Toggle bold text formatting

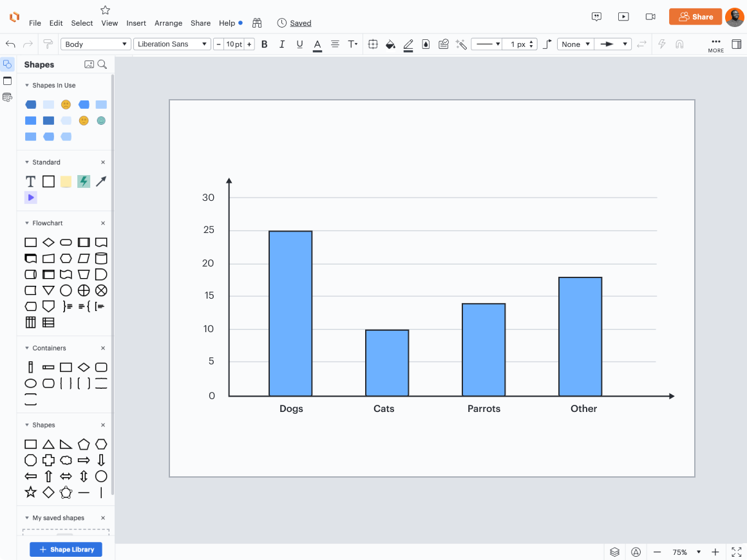coord(264,44)
